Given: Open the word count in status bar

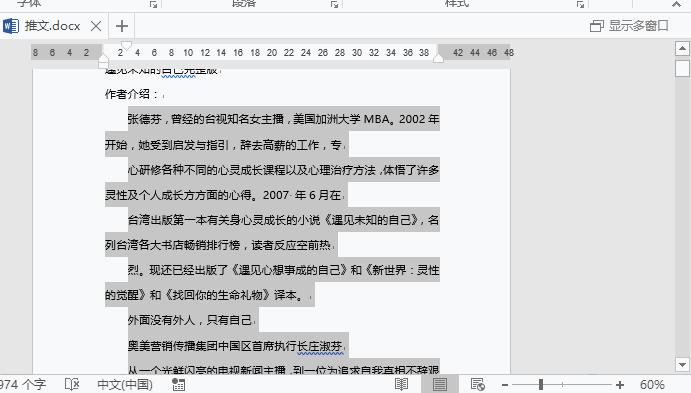Looking at the screenshot, I should click(23, 385).
